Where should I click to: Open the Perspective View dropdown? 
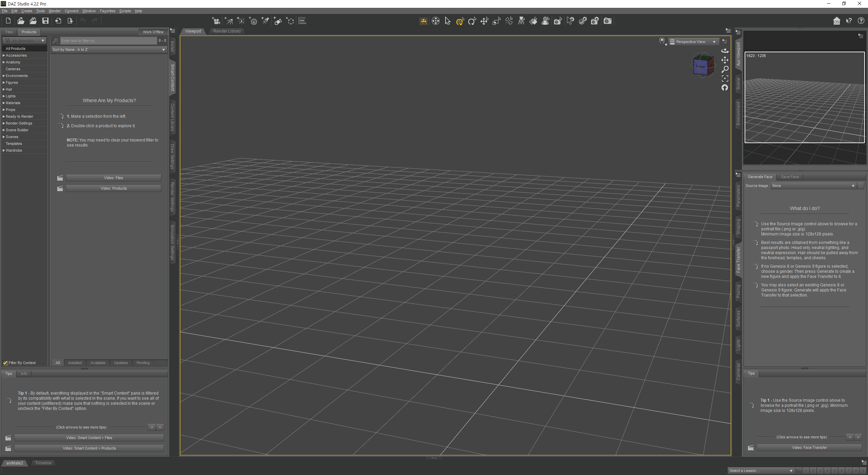coord(693,42)
